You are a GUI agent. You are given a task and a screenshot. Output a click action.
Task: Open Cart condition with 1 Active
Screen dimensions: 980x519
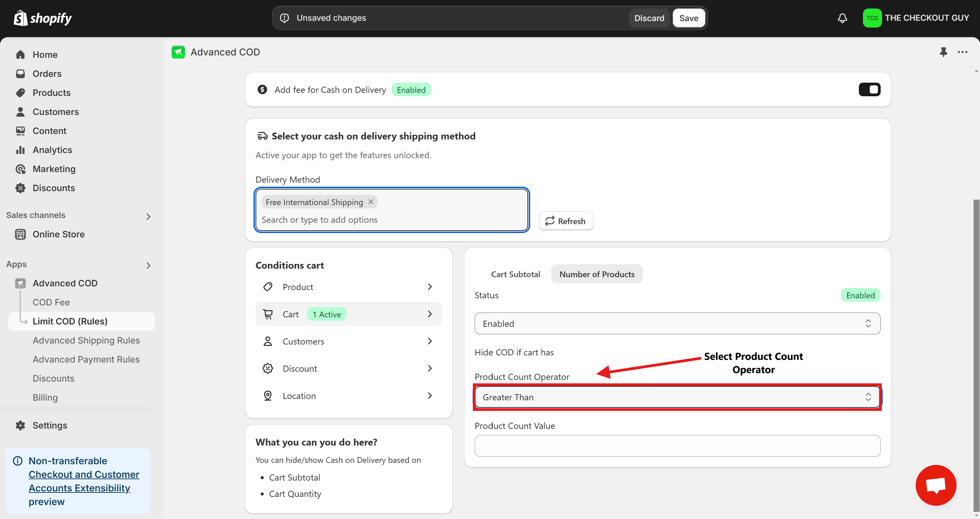(x=348, y=314)
